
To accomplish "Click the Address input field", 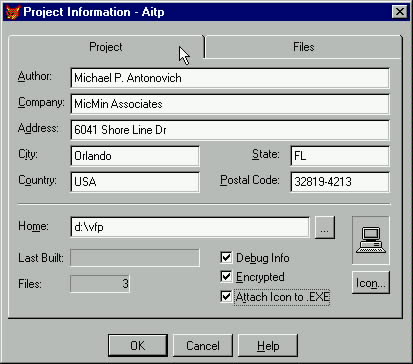I will click(x=230, y=130).
